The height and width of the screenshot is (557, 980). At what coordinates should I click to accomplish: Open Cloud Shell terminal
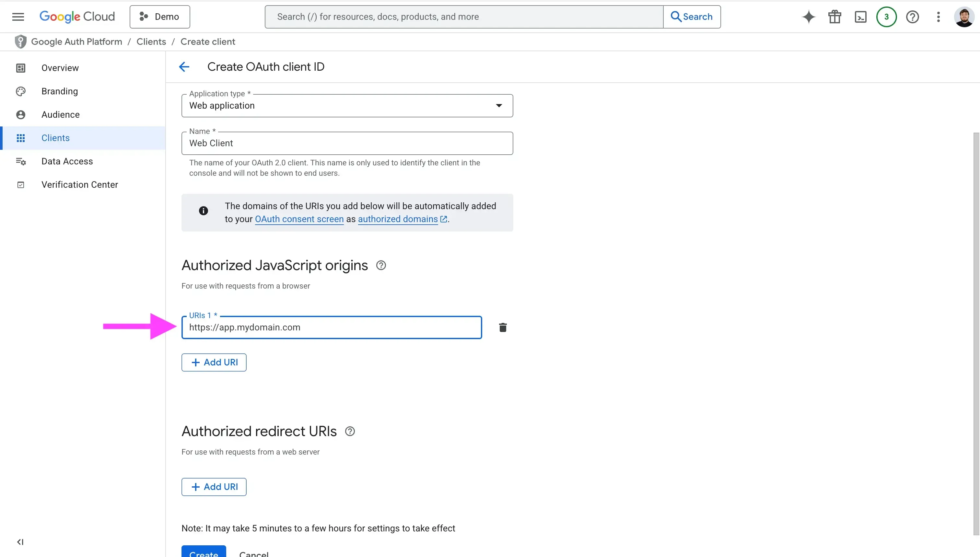(x=860, y=17)
